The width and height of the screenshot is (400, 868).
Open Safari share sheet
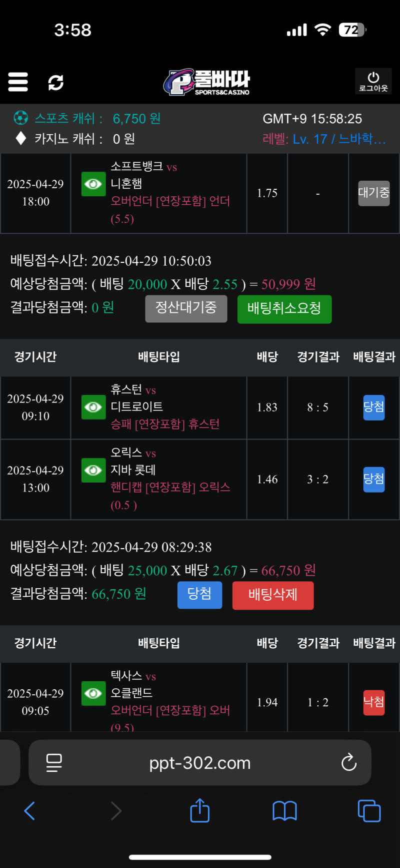(x=199, y=810)
